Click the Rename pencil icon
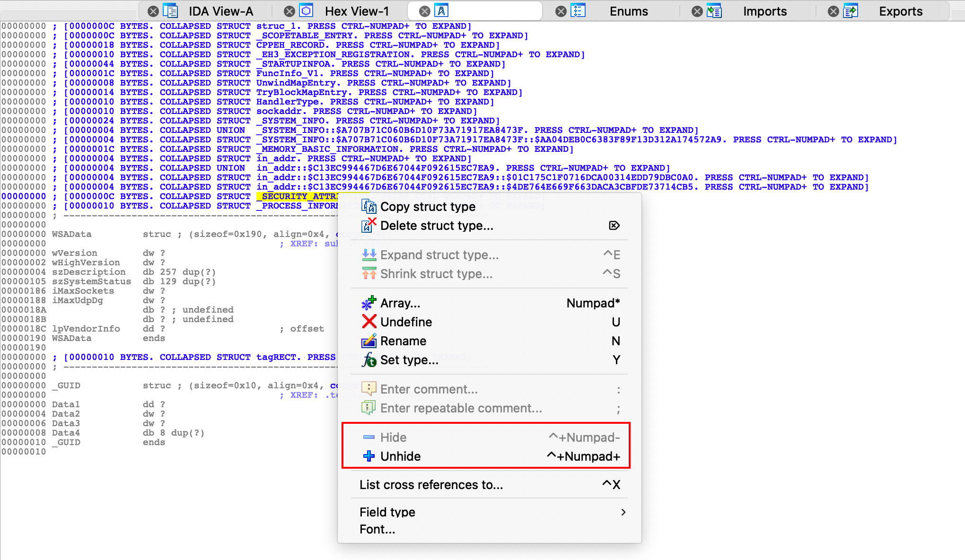Screen dimensions: 965x560 pyautogui.click(x=368, y=341)
